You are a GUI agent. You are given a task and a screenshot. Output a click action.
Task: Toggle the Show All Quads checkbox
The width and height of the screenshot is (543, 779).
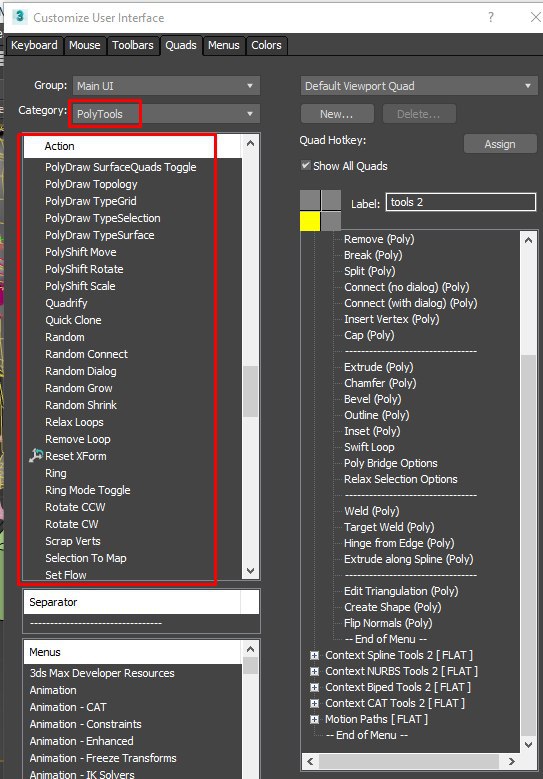(306, 165)
